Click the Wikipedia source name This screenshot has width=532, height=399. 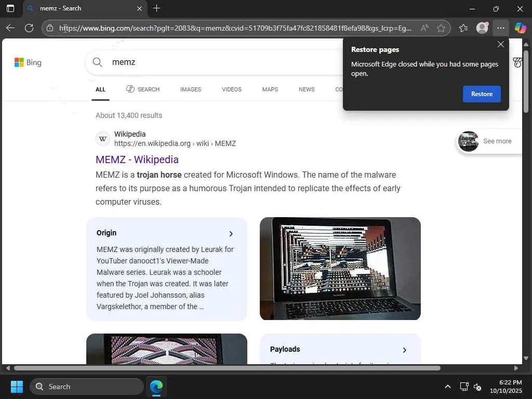click(x=130, y=134)
